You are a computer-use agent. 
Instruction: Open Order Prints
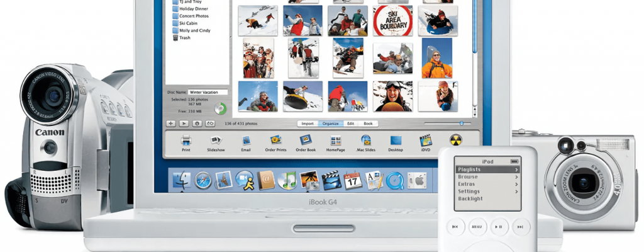(x=275, y=140)
